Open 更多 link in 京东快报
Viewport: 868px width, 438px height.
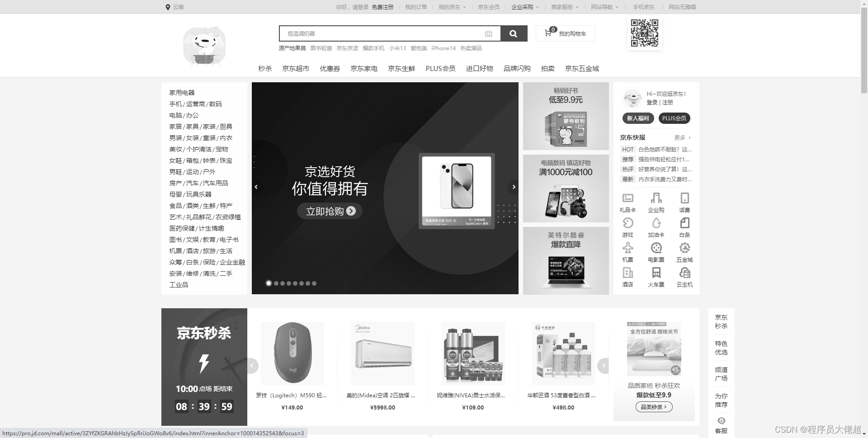click(682, 137)
